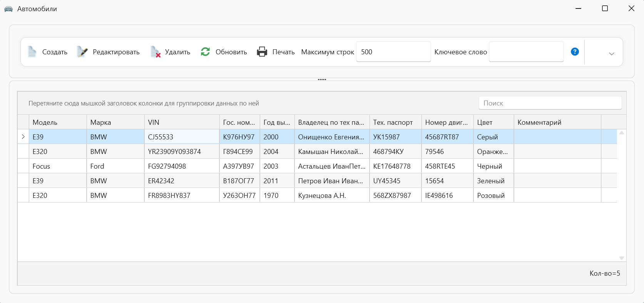Viewport: 644px width, 303px height.
Task: Select the plate number В187ОГ77
Action: (x=240, y=181)
